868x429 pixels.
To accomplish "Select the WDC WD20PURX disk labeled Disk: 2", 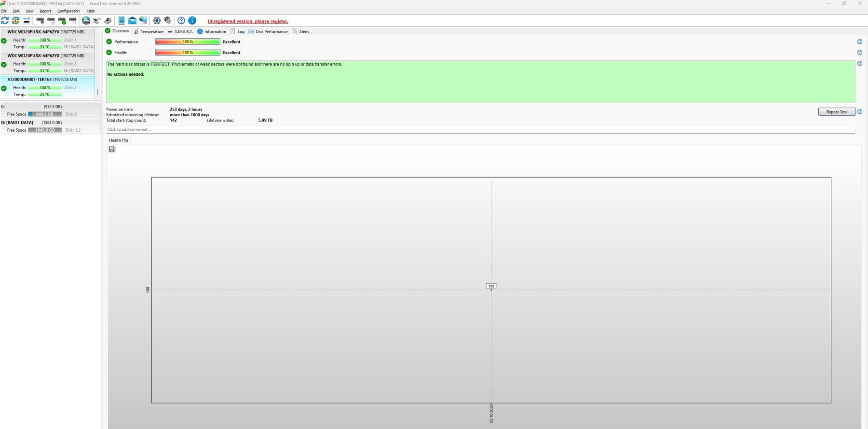I will (47, 63).
